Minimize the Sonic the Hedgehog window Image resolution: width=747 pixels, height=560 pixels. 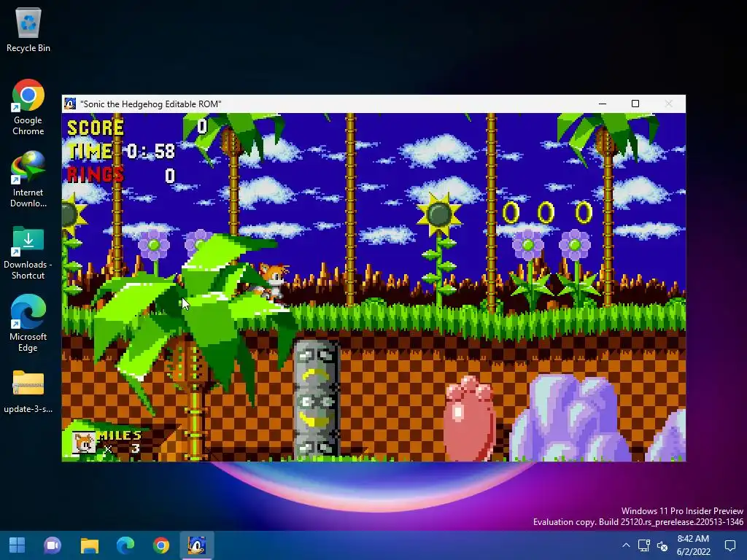pos(603,104)
